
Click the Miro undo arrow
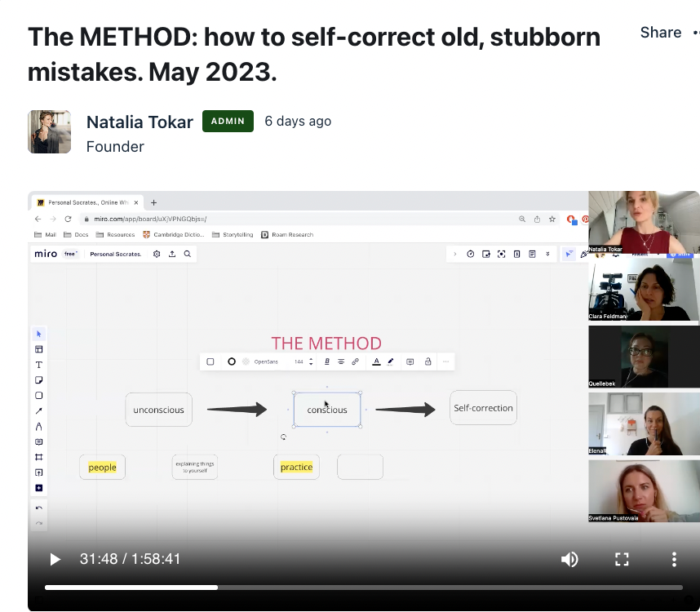(x=39, y=508)
